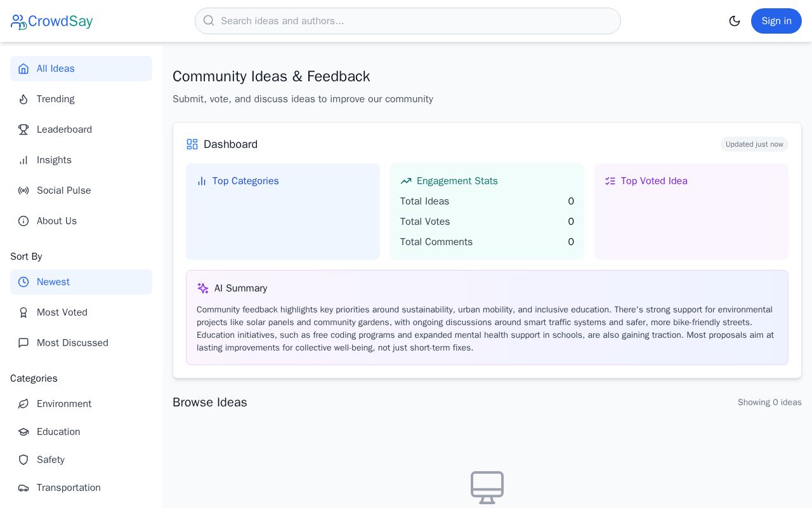Screen dimensions: 812x508
Task: Open Social Pulse from sidebar
Action: (81, 190)
